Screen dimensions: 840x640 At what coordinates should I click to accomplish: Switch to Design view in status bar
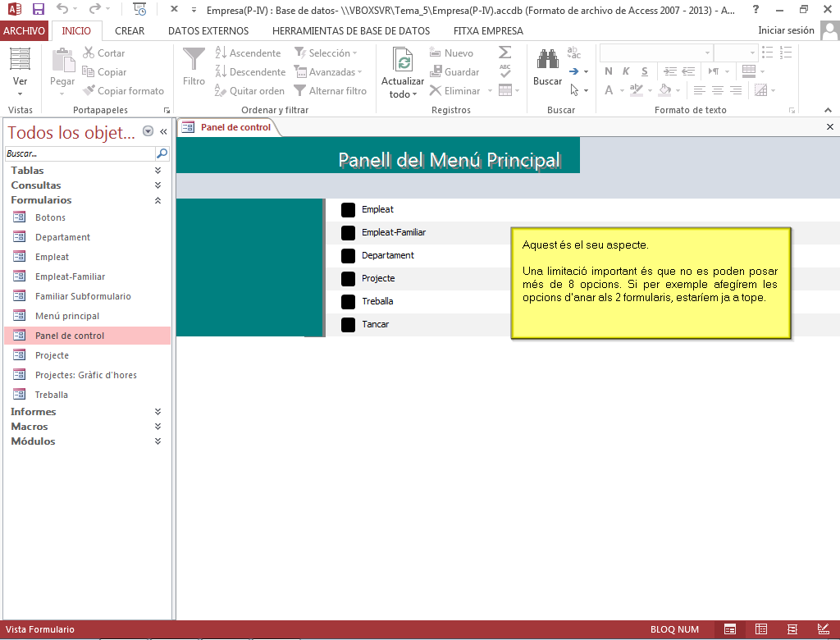click(x=824, y=629)
